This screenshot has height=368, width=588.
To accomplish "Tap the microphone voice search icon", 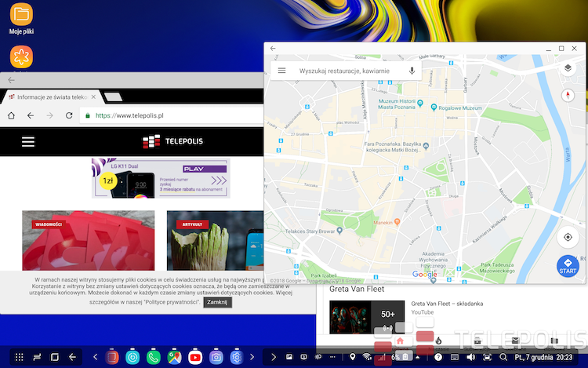I will pyautogui.click(x=412, y=71).
